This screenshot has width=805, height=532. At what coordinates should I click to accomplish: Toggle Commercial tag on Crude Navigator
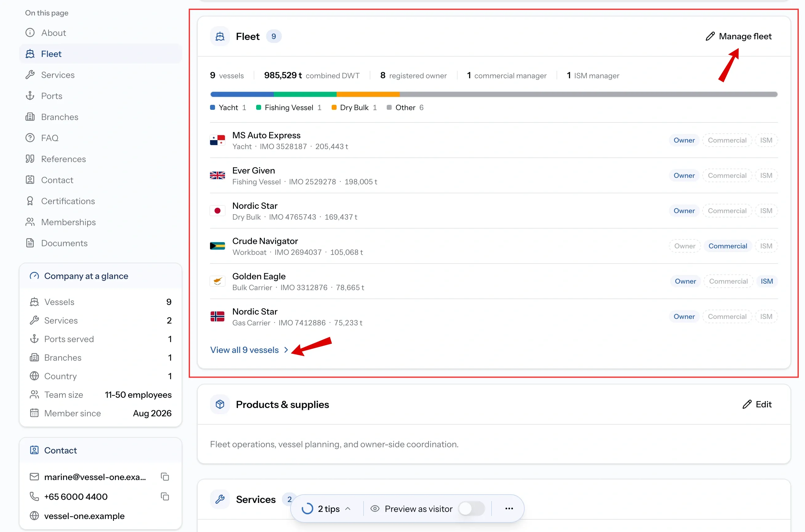727,246
